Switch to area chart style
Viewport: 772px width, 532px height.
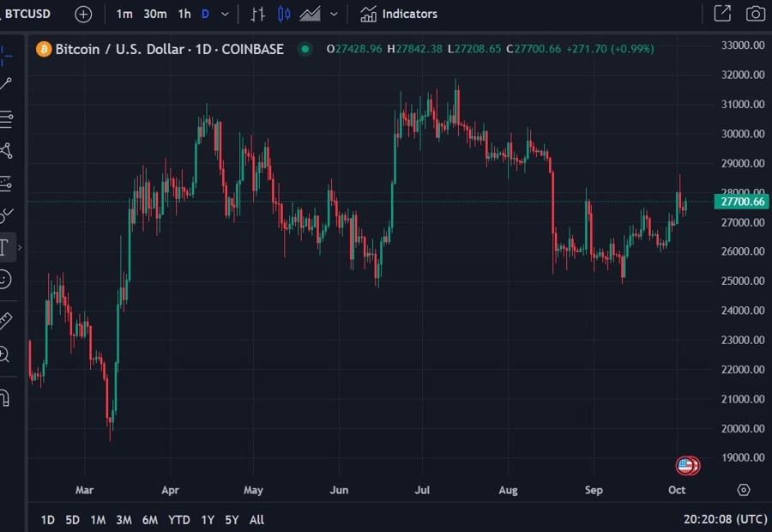pos(311,15)
